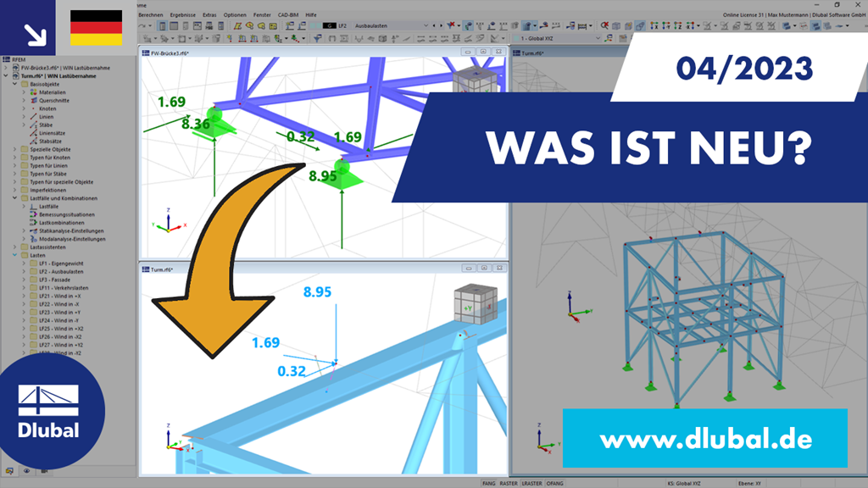Go to previous load case arrow

pyautogui.click(x=434, y=25)
